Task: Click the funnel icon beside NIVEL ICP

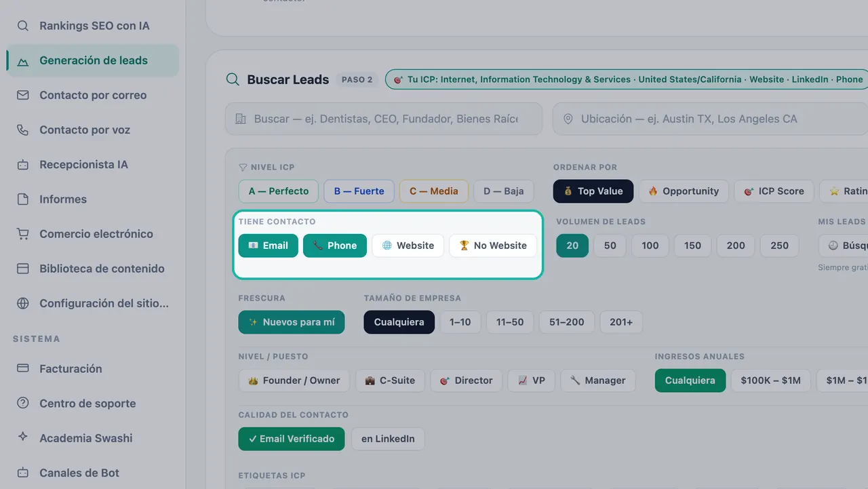Action: (x=243, y=167)
